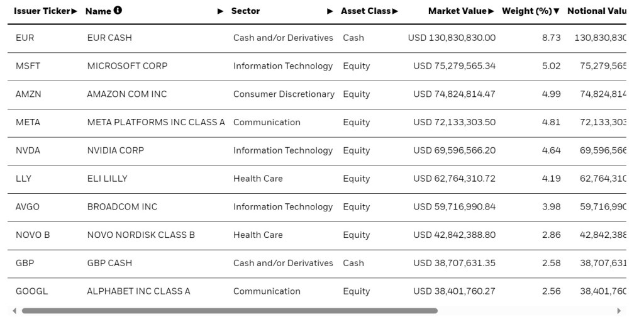Click the Sector column header text

(245, 11)
